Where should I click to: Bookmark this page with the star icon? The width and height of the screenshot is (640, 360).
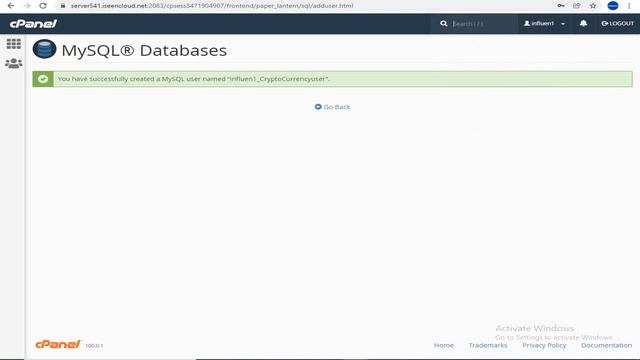coord(593,6)
